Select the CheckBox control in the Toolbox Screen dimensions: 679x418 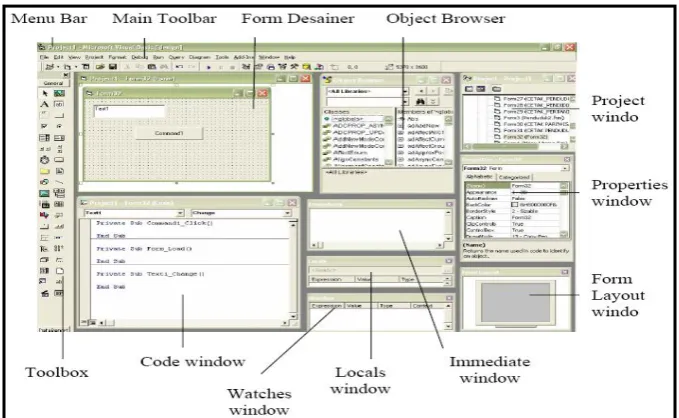click(x=45, y=126)
